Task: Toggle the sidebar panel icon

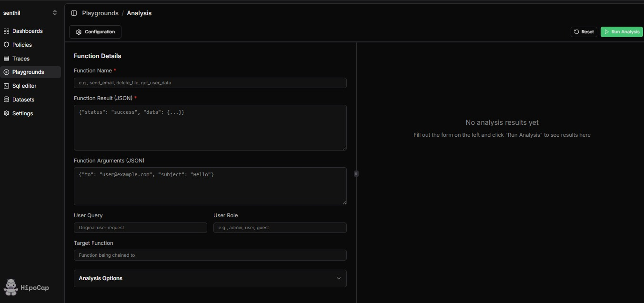Action: tap(74, 13)
